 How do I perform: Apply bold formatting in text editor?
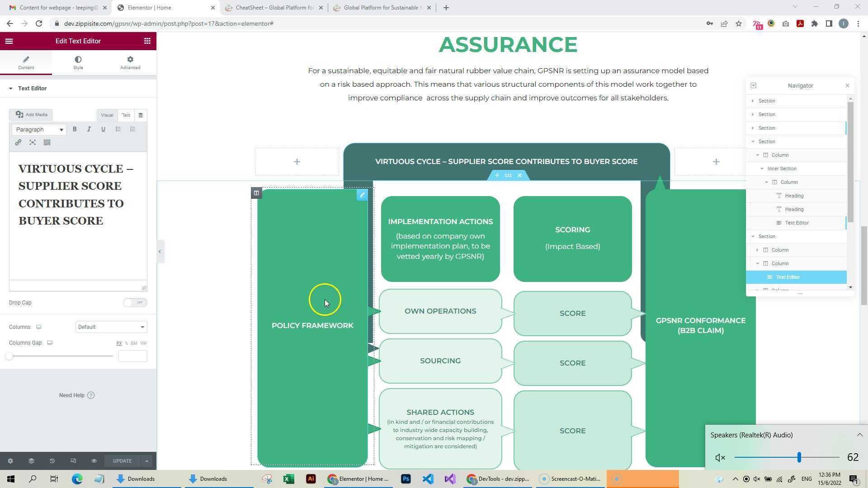(75, 129)
